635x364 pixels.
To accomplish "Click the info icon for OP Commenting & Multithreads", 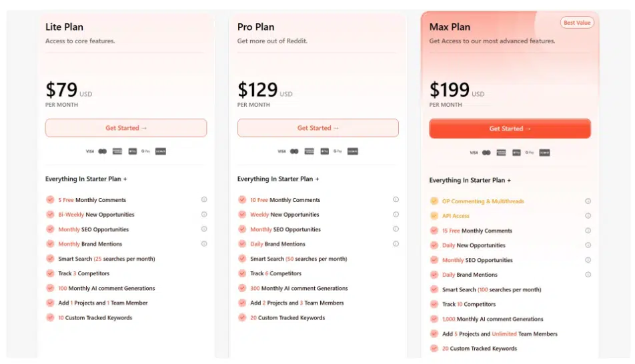I will tap(588, 201).
